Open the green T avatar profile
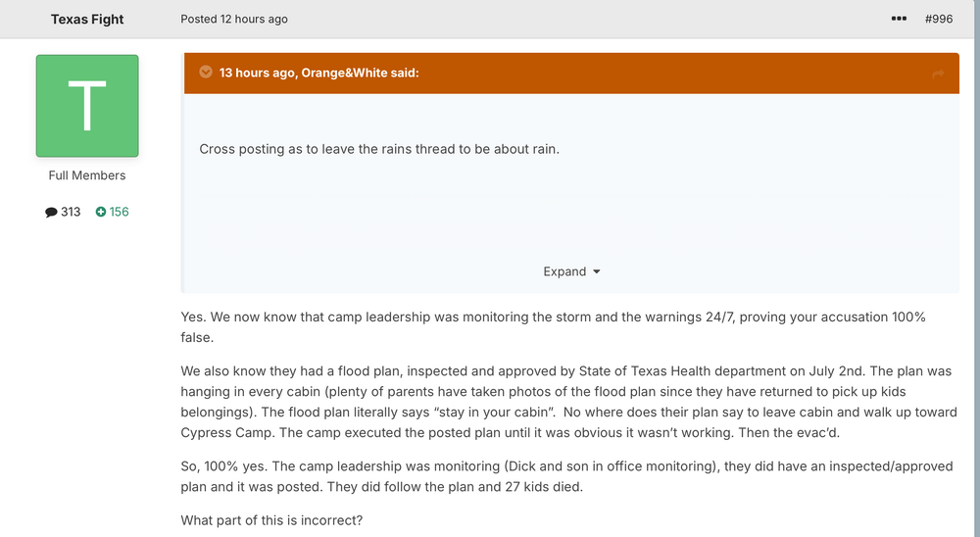The height and width of the screenshot is (537, 980). [x=87, y=106]
